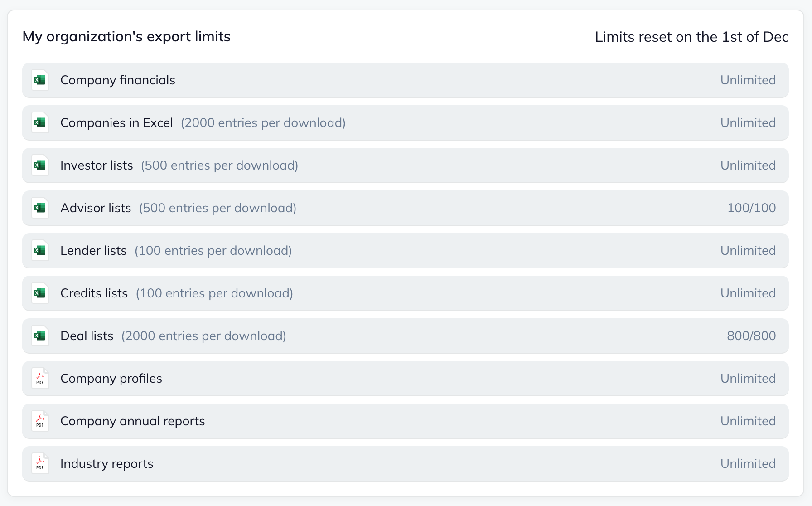The image size is (812, 506).
Task: Open the Company financials row label
Action: [118, 80]
